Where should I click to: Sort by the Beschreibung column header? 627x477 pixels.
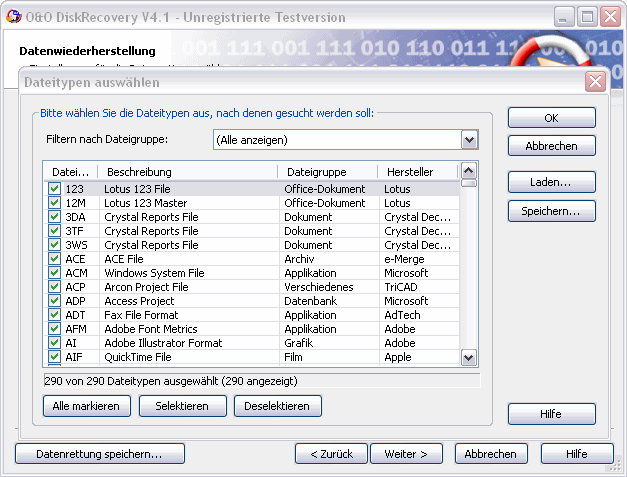188,172
